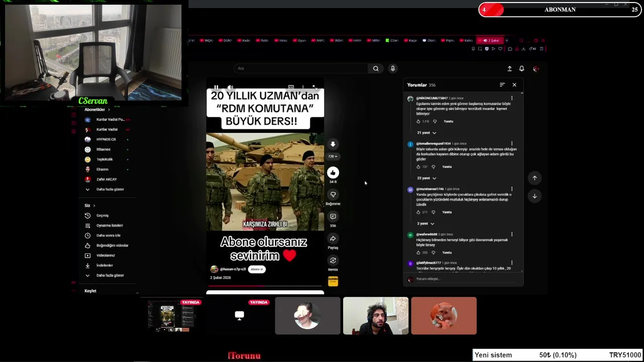Expand 21 yanıt replies
The width and height of the screenshot is (644, 362).
427,133
